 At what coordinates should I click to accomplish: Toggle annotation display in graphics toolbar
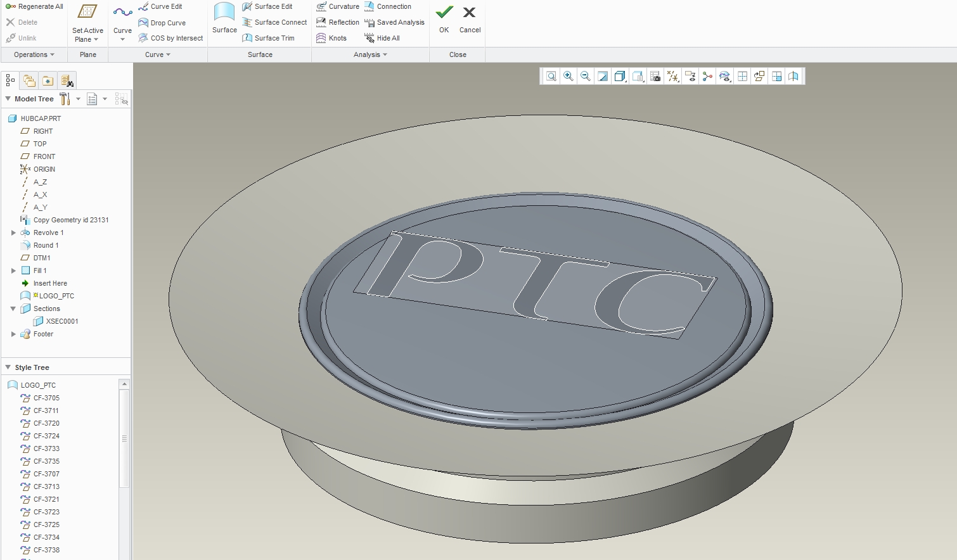(x=690, y=77)
